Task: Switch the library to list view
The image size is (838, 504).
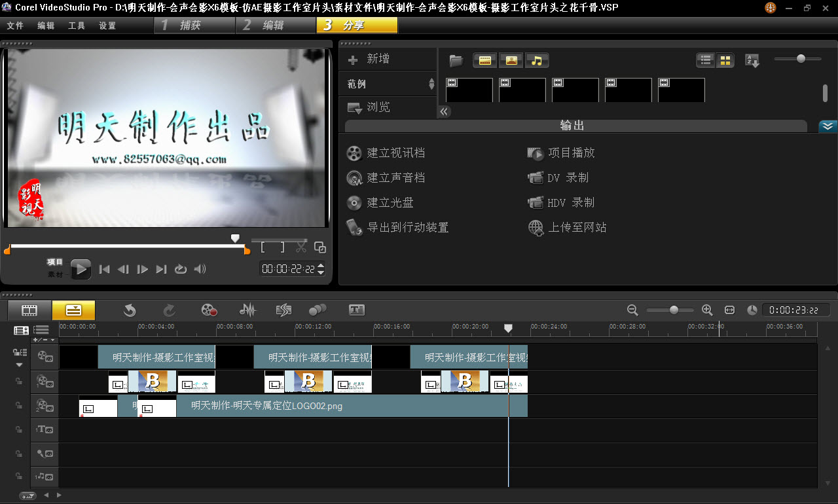Action: pos(706,60)
